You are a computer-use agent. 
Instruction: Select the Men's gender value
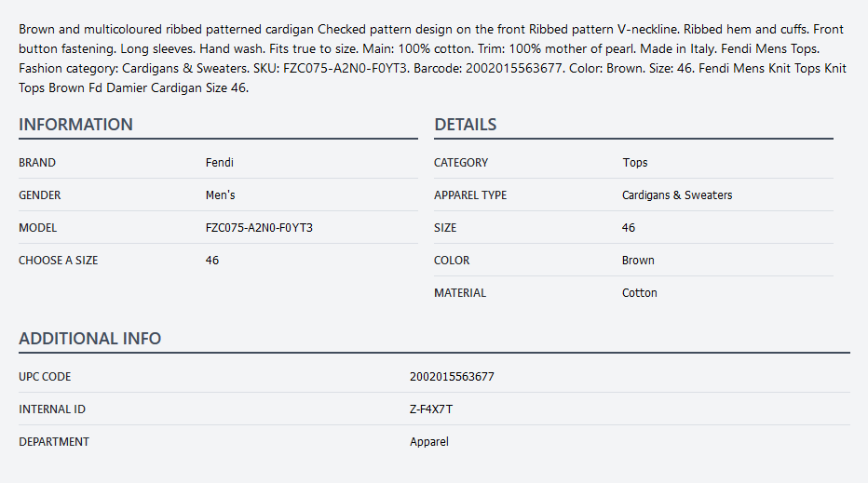coord(220,195)
